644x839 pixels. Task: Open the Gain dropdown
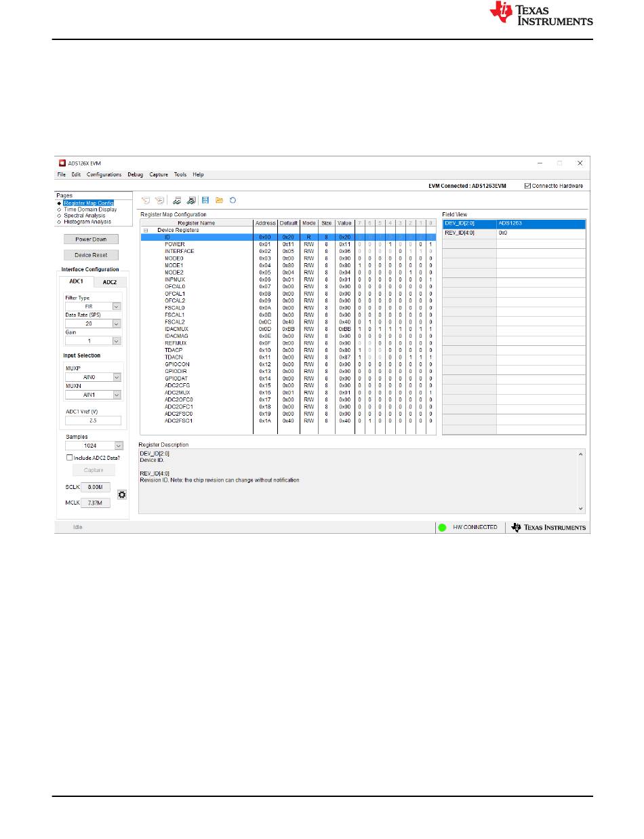click(x=116, y=341)
